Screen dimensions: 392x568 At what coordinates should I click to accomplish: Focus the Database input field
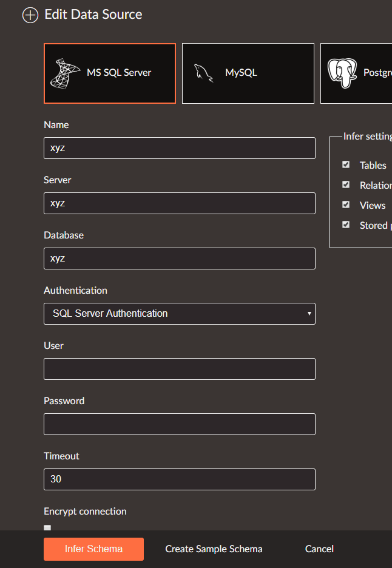coord(180,259)
